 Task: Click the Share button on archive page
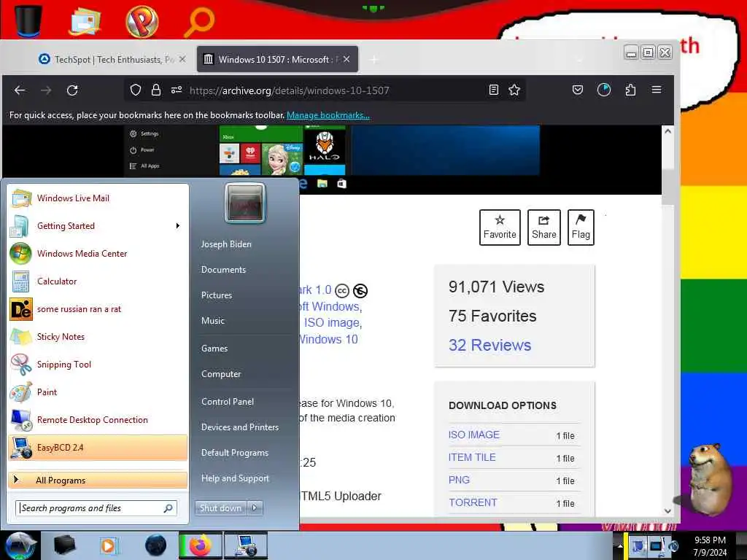coord(544,227)
